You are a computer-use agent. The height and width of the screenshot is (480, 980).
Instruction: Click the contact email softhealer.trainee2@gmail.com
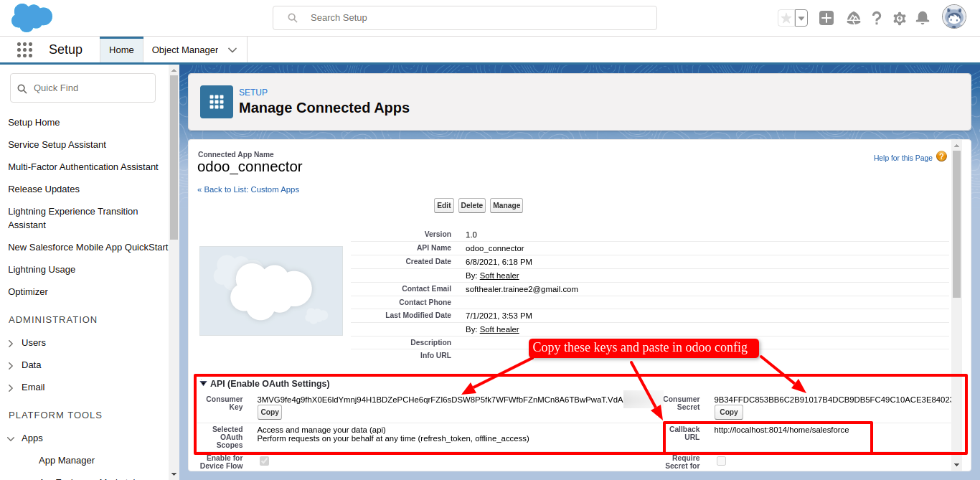[x=522, y=289]
